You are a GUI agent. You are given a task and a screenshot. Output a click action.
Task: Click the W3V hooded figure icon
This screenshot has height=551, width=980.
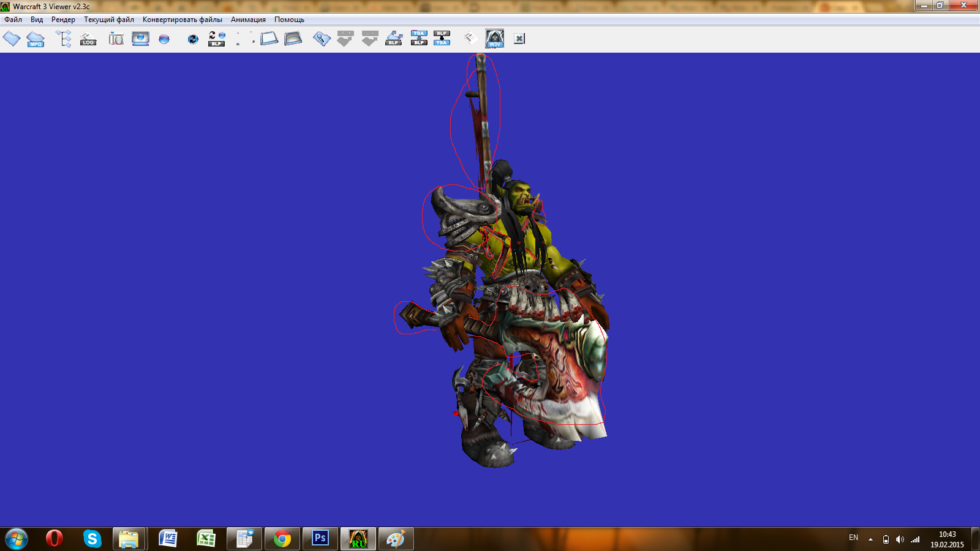tap(495, 39)
